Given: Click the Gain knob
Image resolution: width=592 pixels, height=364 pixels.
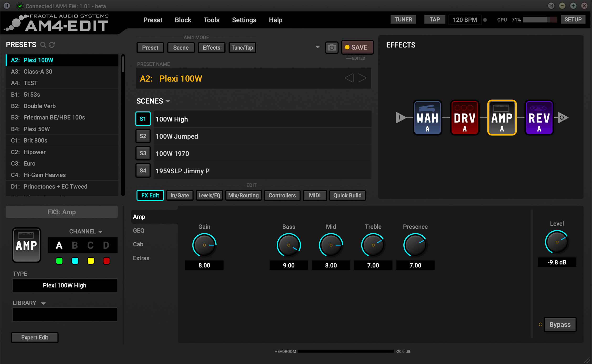Looking at the screenshot, I should (204, 245).
